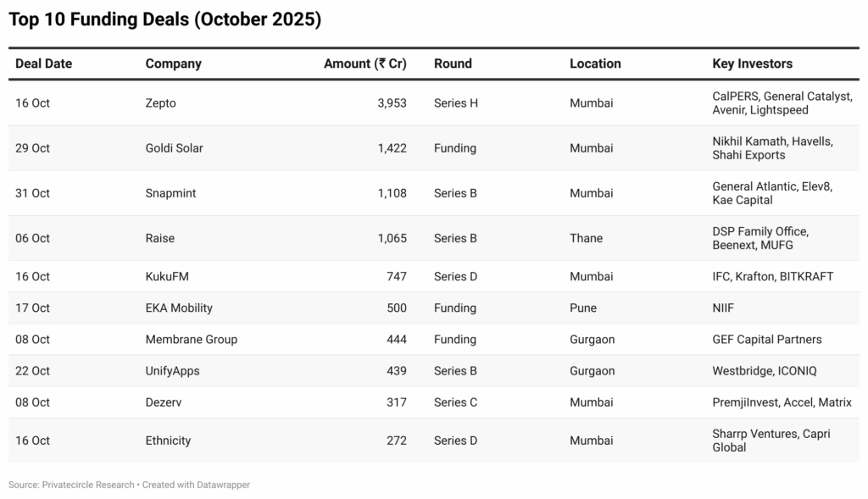Click the Created with Datawrapper credit

[x=196, y=485]
